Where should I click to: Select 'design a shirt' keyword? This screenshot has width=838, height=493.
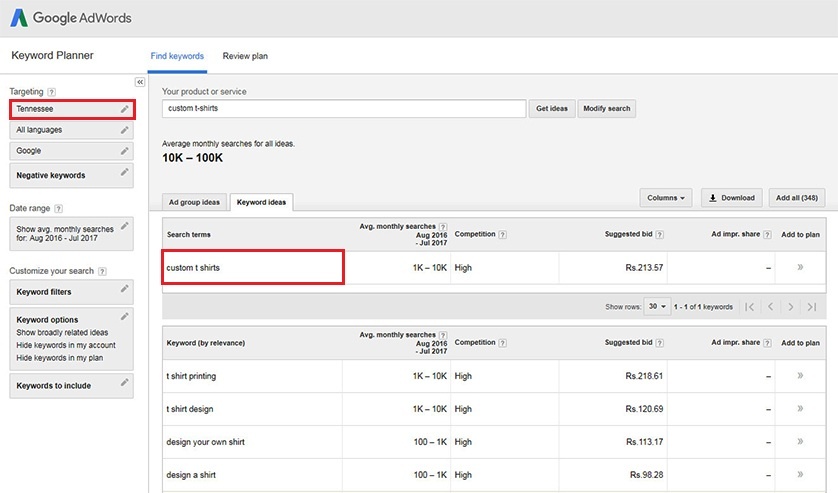tap(191, 475)
